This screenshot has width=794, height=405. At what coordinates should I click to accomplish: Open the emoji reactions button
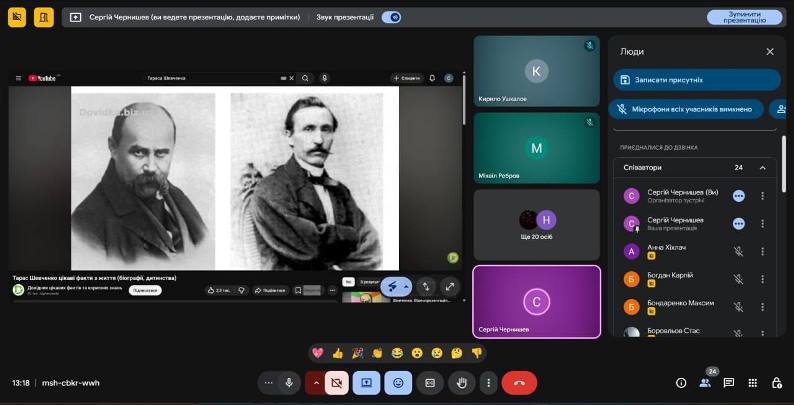398,383
